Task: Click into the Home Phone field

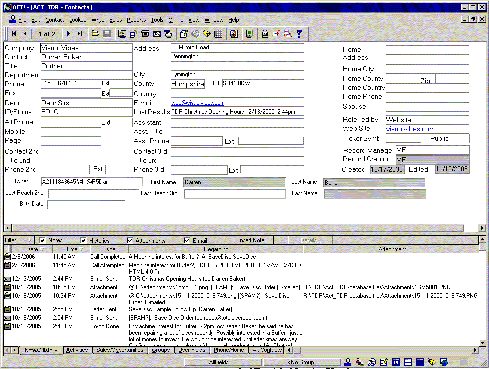Action: (x=427, y=97)
